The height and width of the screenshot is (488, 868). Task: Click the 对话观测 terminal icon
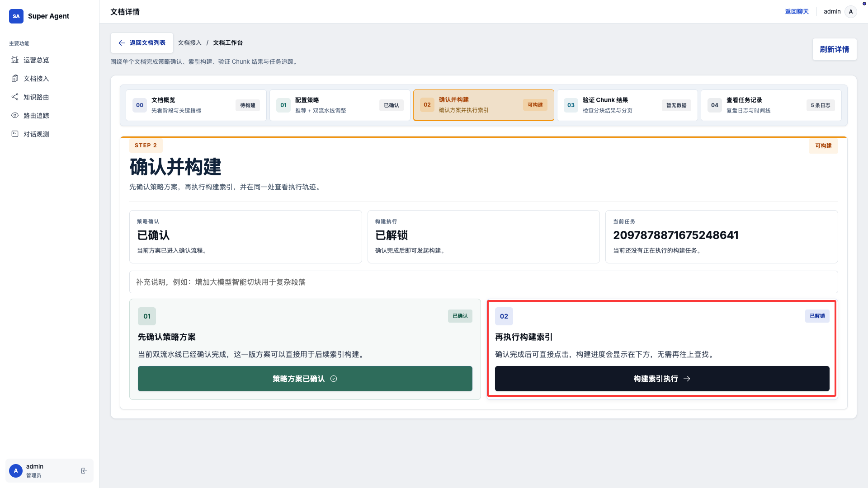(x=15, y=134)
